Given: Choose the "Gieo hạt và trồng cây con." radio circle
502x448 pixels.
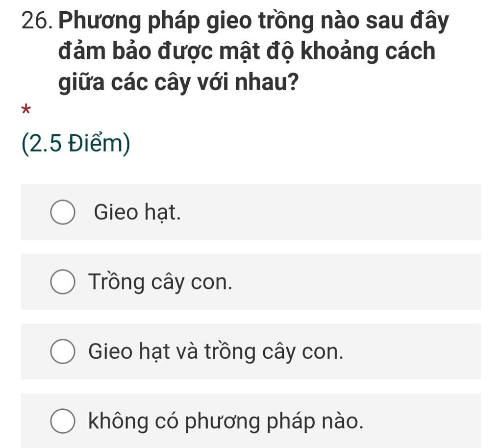Looking at the screenshot, I should tap(63, 351).
